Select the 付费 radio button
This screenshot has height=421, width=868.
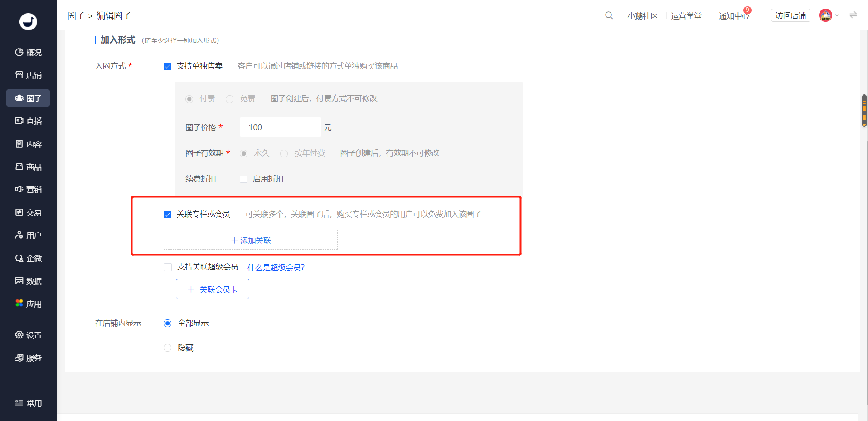tap(189, 99)
